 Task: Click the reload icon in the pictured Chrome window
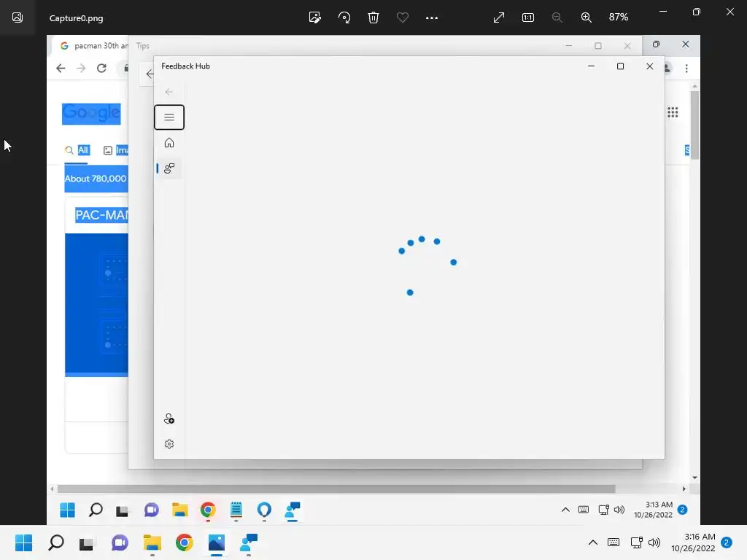click(x=101, y=68)
